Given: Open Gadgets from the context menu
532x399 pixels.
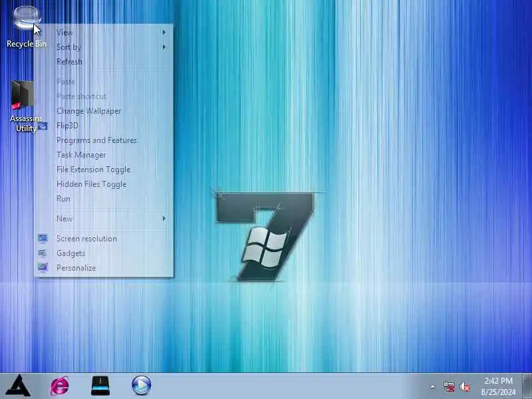Looking at the screenshot, I should (x=104, y=253).
